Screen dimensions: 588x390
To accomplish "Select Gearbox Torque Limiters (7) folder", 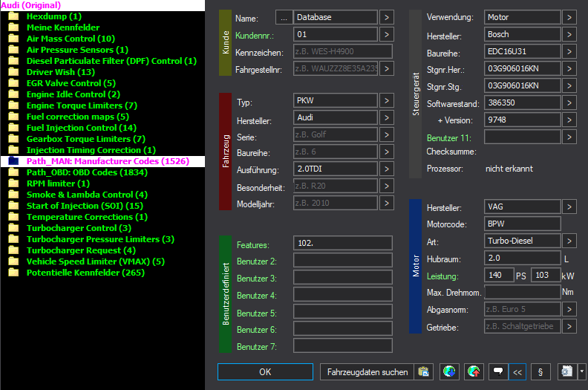I will [86, 139].
